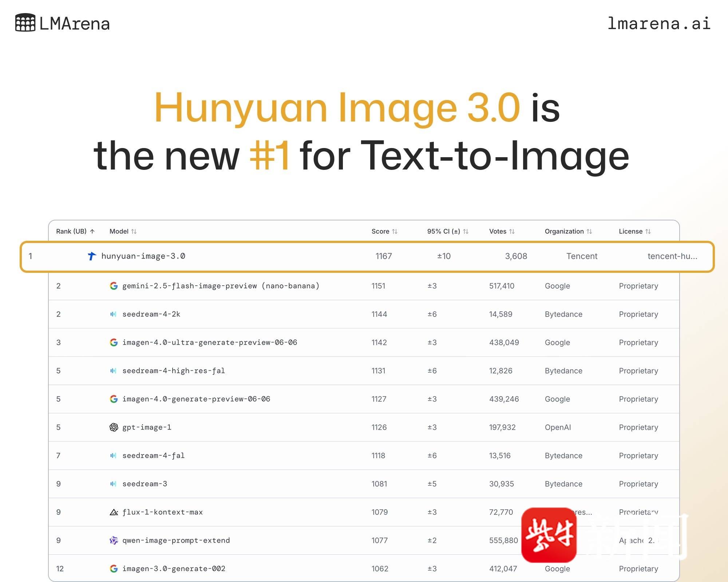Click the Bytedance icon beside seedream-4-2k
The height and width of the screenshot is (582, 728).
point(114,314)
